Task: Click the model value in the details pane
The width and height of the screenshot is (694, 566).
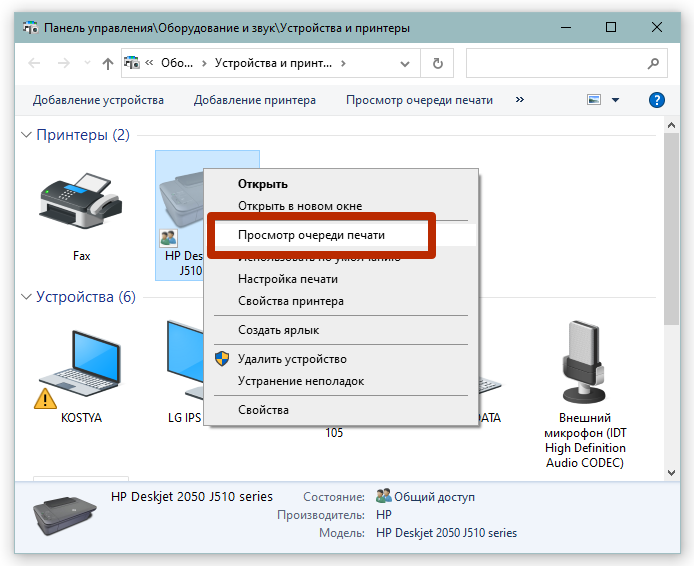Action: click(446, 533)
